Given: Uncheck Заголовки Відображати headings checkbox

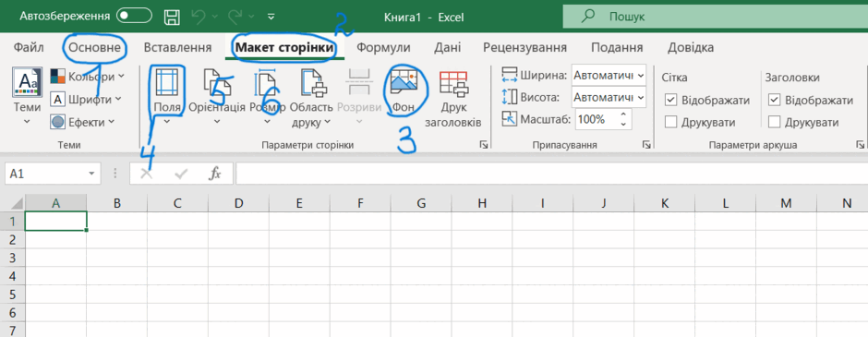Looking at the screenshot, I should [x=775, y=101].
